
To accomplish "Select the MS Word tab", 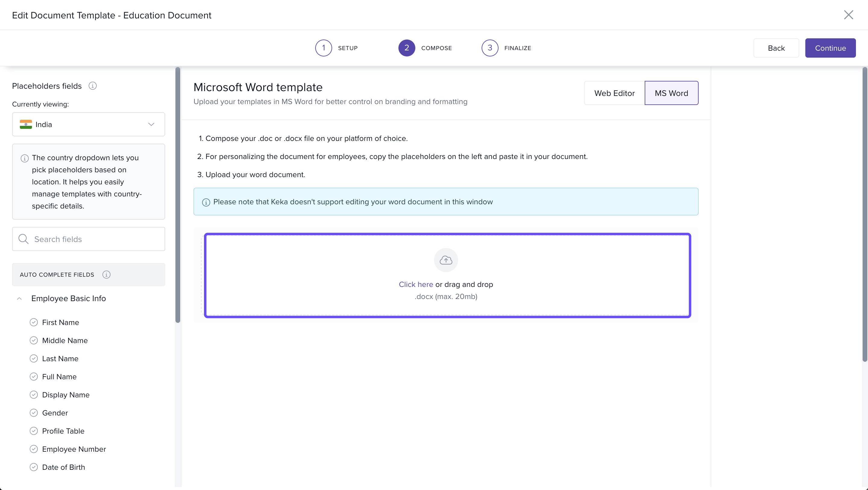I will point(671,93).
